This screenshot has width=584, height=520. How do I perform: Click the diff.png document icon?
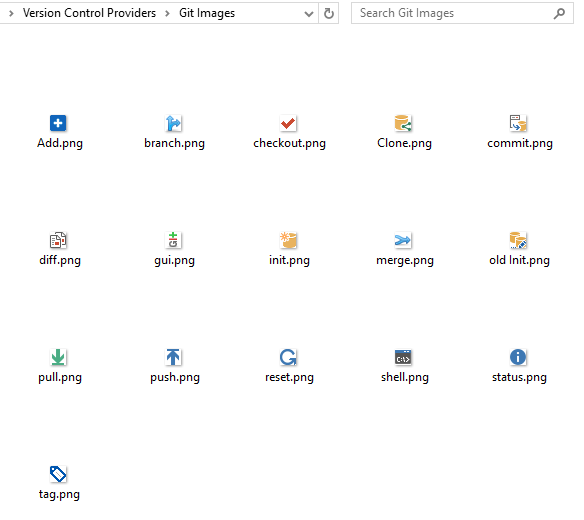(58, 240)
